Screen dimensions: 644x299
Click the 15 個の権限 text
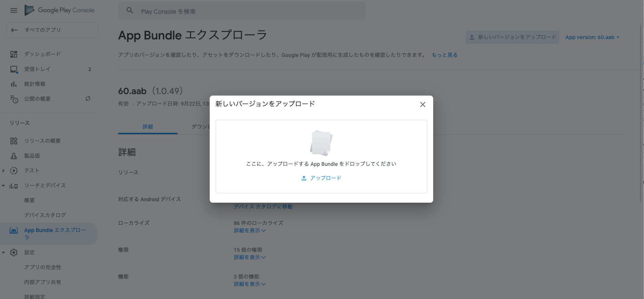pyautogui.click(x=248, y=250)
